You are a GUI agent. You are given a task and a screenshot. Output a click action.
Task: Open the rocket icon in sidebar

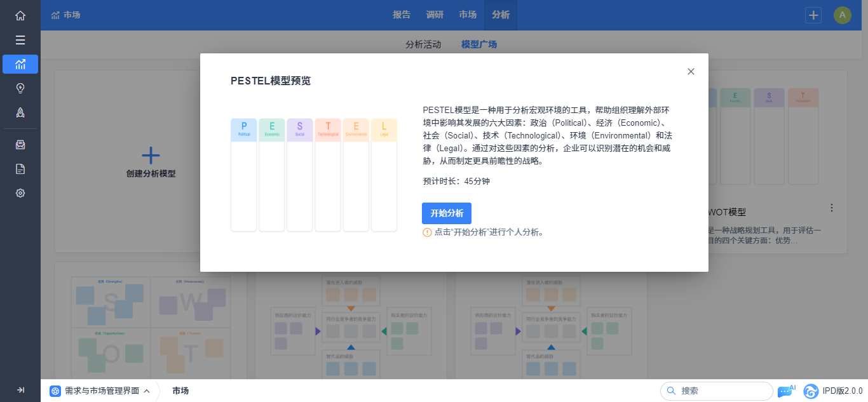pos(20,112)
